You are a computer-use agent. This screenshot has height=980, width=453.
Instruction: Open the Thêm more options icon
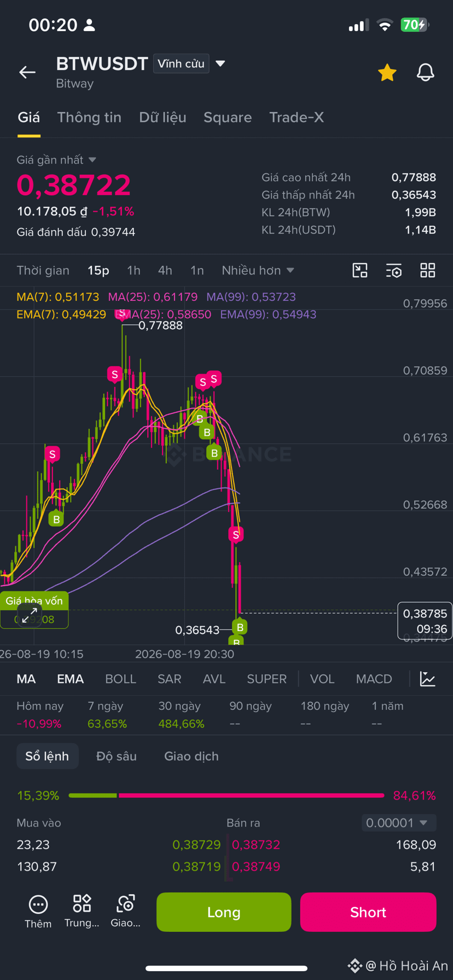click(x=38, y=912)
